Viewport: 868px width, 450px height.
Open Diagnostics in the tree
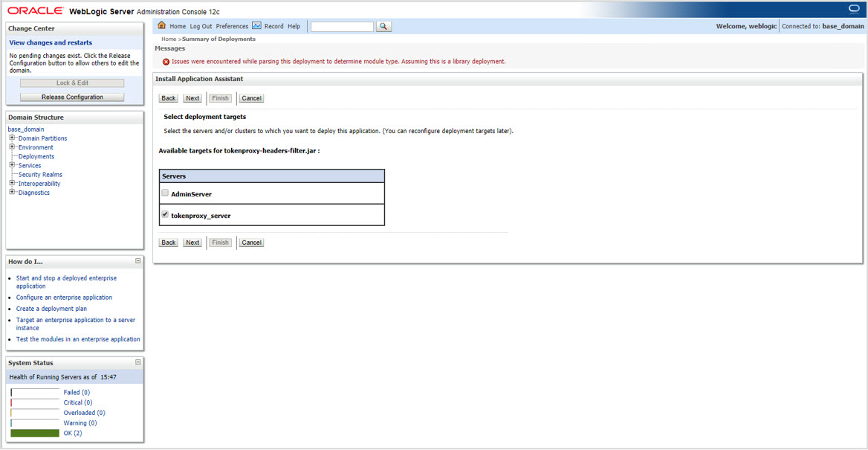pyautogui.click(x=33, y=193)
